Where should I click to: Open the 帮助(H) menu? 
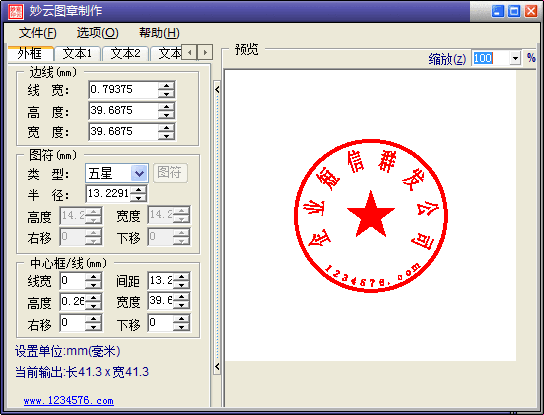[159, 33]
